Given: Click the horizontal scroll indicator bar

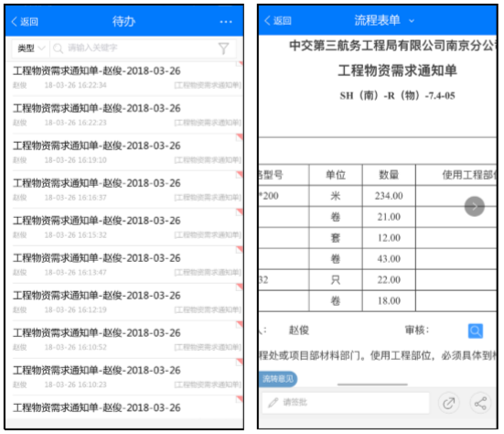Looking at the screenshot, I should click(x=372, y=385).
